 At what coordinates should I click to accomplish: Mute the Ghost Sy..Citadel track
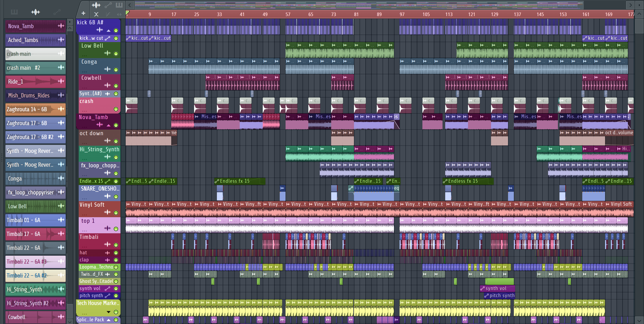[116, 281]
